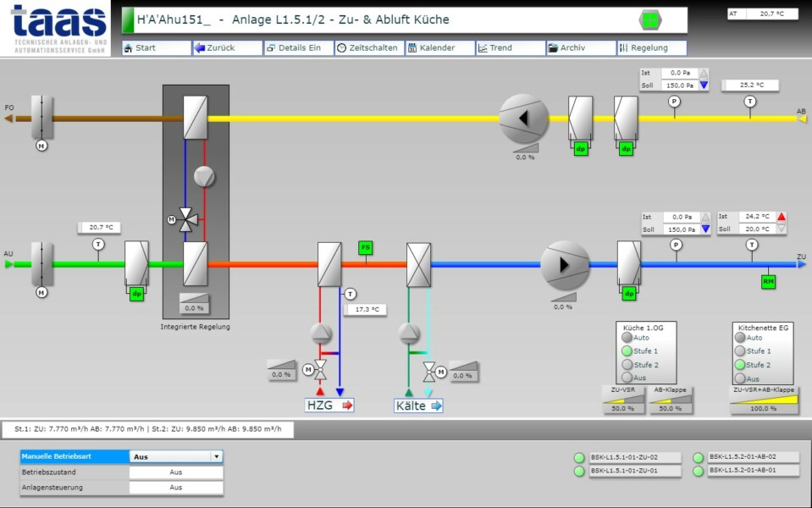
Task: Click the cooling circuit pump icon
Action: [x=409, y=333]
